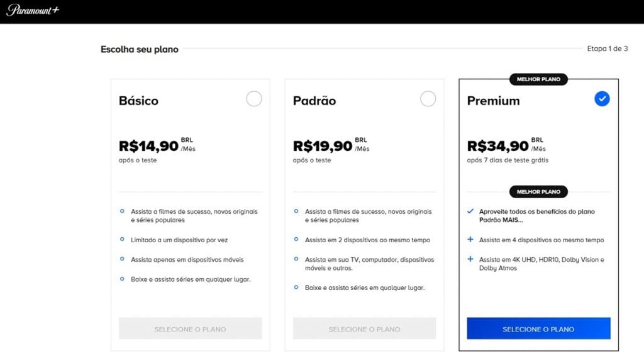Select the Básico plan radio button
Image resolution: width=644 pixels, height=363 pixels.
click(x=254, y=99)
